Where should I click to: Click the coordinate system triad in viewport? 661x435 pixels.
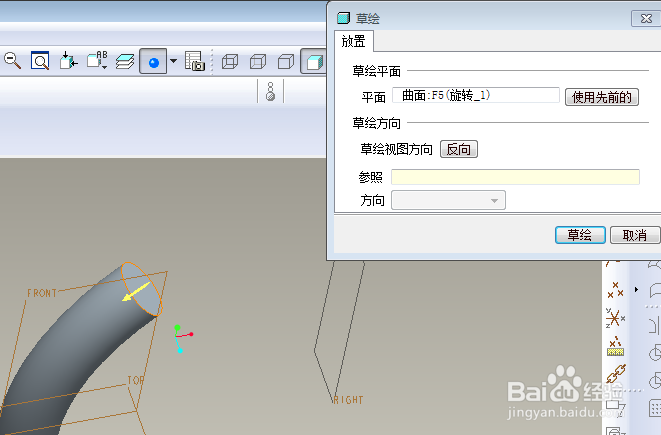[183, 338]
